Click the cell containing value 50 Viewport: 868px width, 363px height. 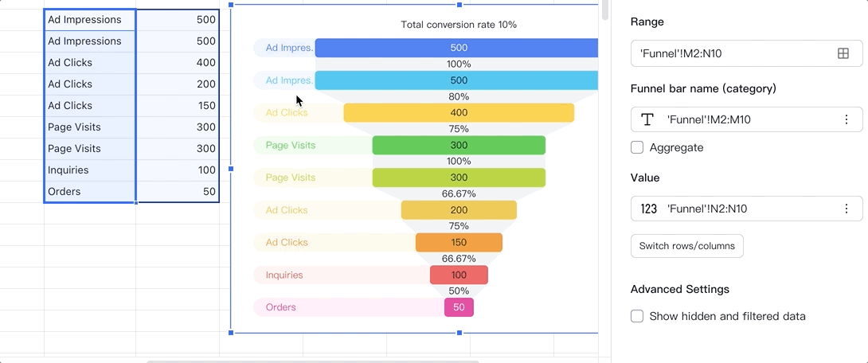click(178, 192)
